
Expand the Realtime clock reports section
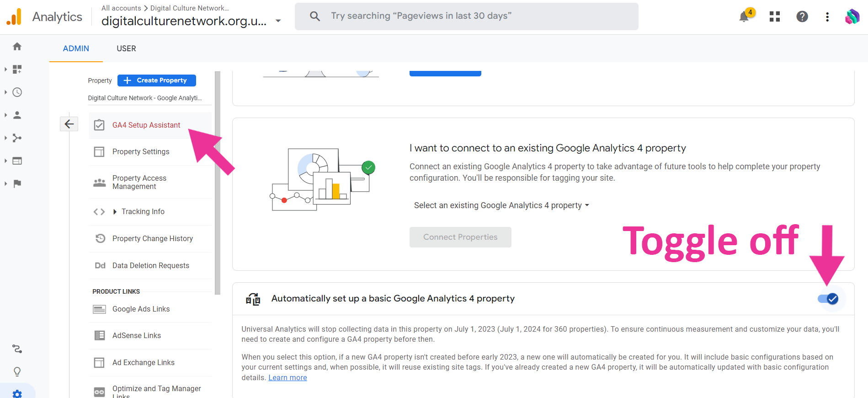(x=17, y=92)
